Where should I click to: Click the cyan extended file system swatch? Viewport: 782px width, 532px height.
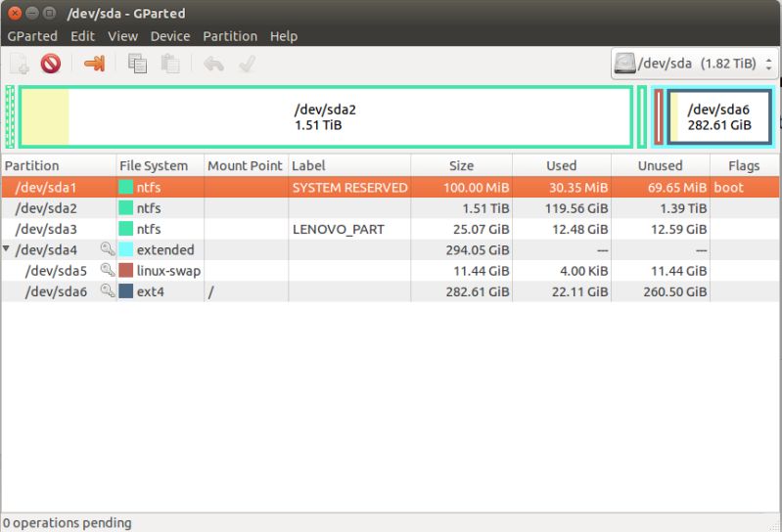(x=125, y=249)
